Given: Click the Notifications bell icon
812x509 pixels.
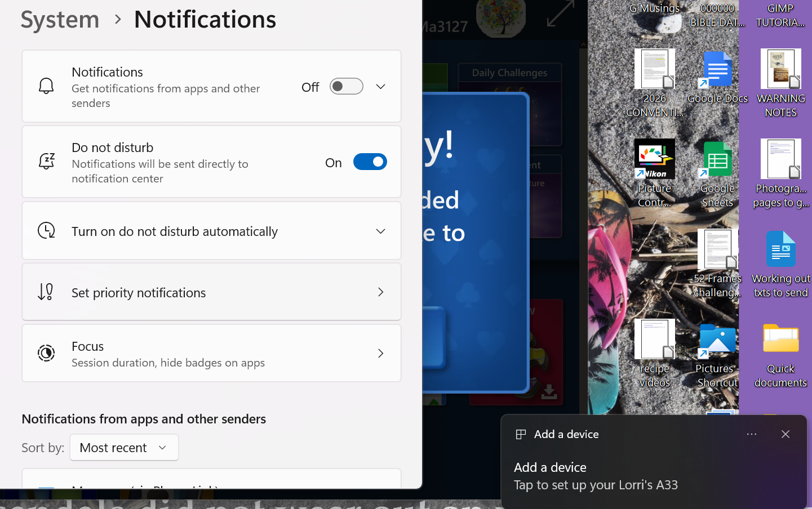Looking at the screenshot, I should (46, 86).
